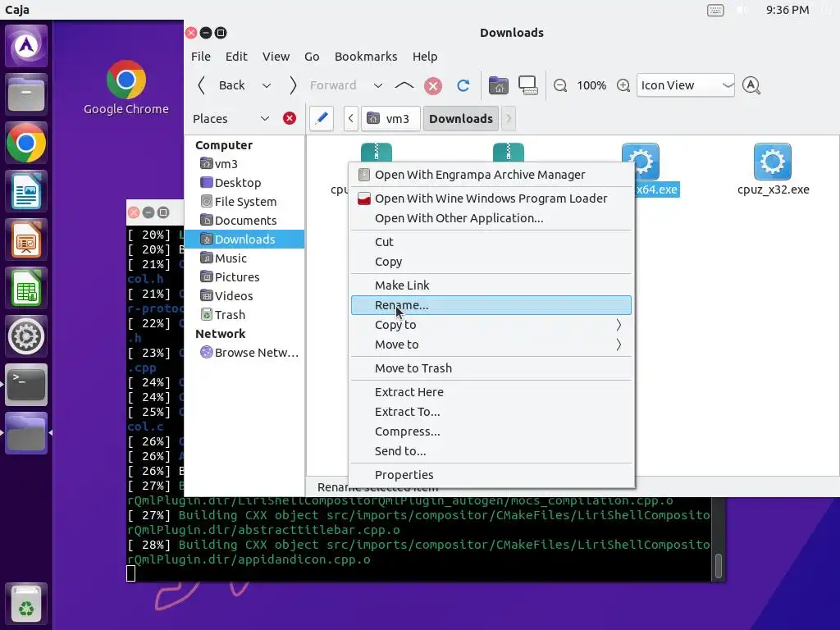Click the Forward arrow icon
840x630 pixels.
(x=293, y=85)
